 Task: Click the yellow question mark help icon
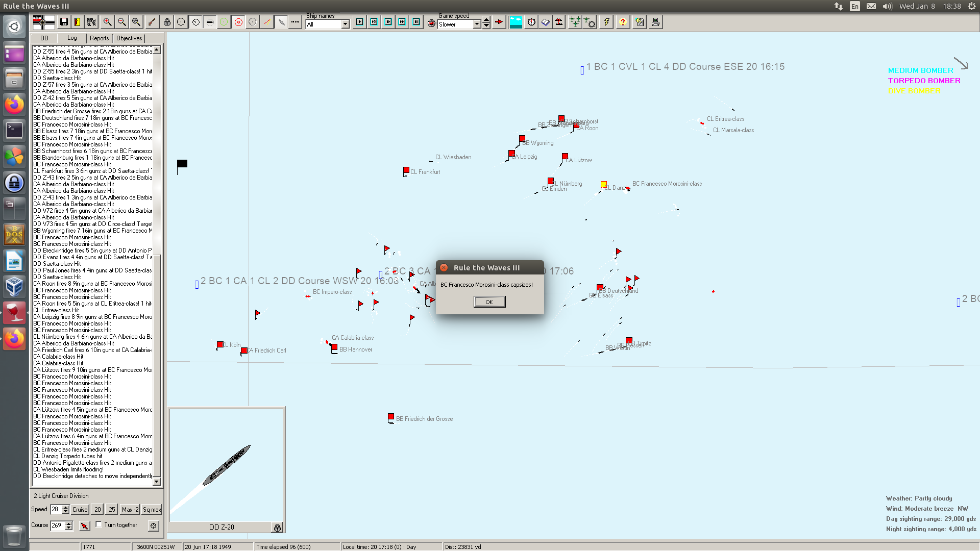pyautogui.click(x=623, y=22)
